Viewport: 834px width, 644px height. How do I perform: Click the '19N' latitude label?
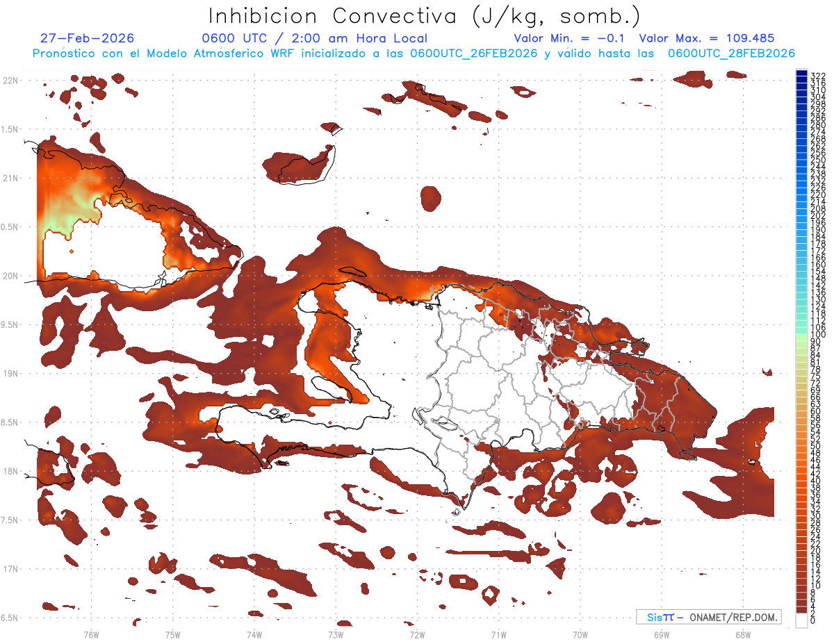[10, 373]
